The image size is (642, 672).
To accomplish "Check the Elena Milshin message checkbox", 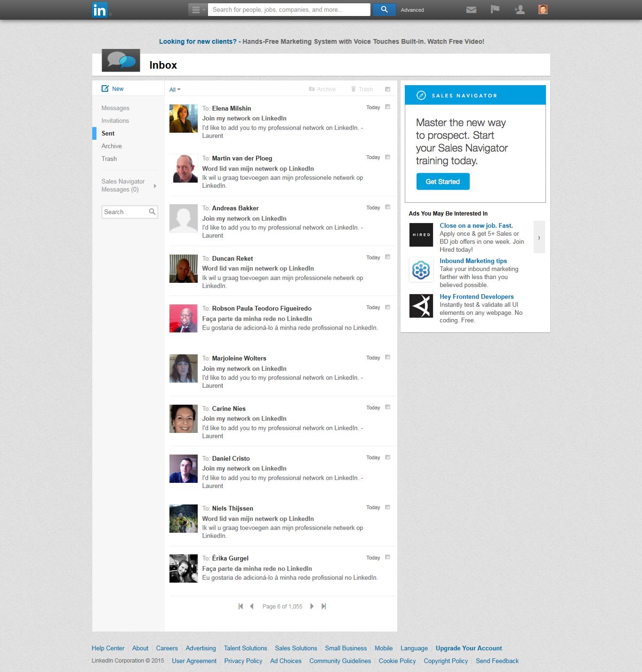I will pyautogui.click(x=388, y=107).
